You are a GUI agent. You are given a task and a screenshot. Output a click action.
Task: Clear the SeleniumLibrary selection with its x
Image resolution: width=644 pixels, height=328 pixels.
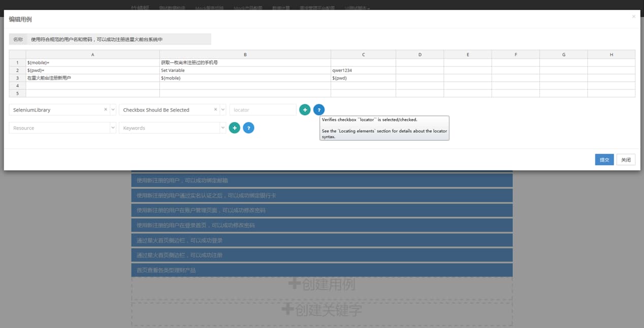(x=106, y=110)
